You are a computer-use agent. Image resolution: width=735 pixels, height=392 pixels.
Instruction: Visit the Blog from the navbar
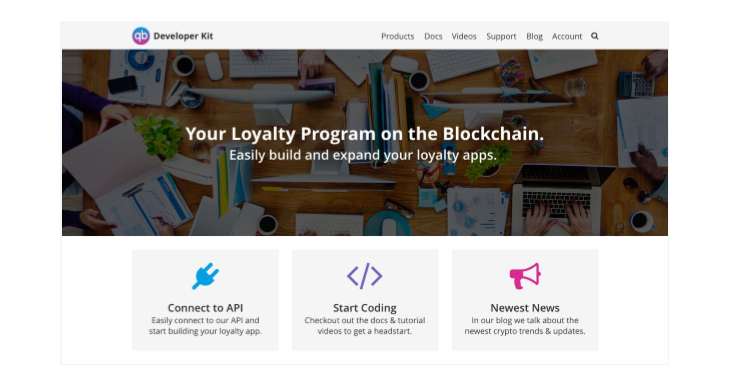pos(534,37)
